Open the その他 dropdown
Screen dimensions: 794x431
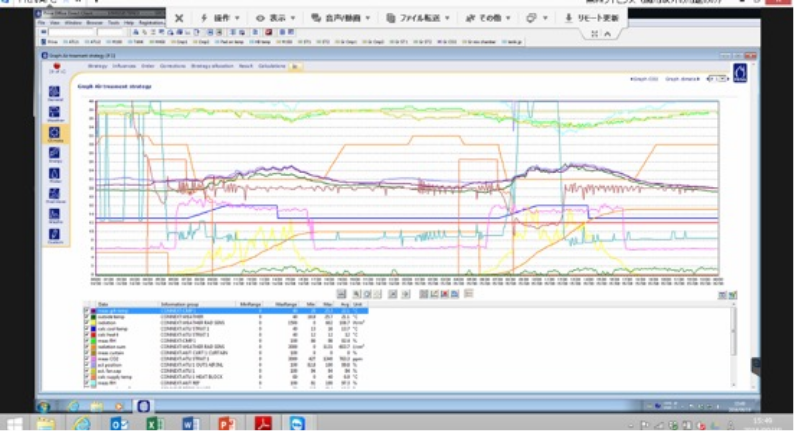[488, 18]
